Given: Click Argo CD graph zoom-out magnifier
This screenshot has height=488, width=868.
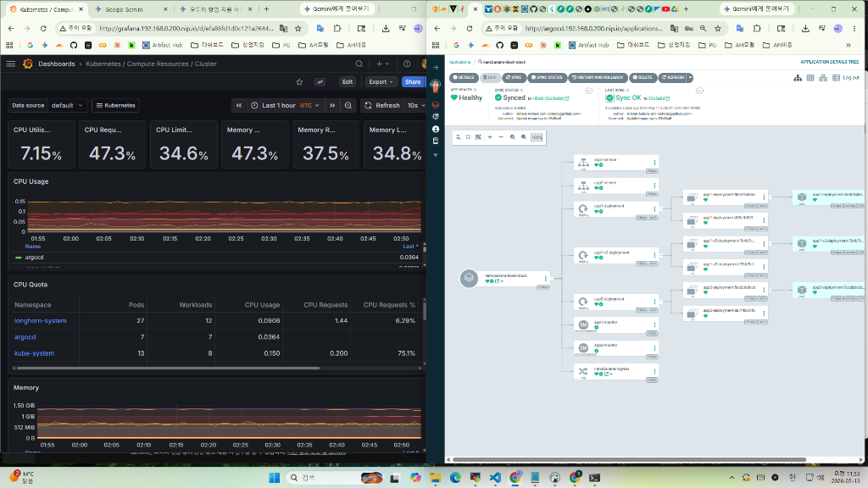Looking at the screenshot, I should click(x=524, y=137).
